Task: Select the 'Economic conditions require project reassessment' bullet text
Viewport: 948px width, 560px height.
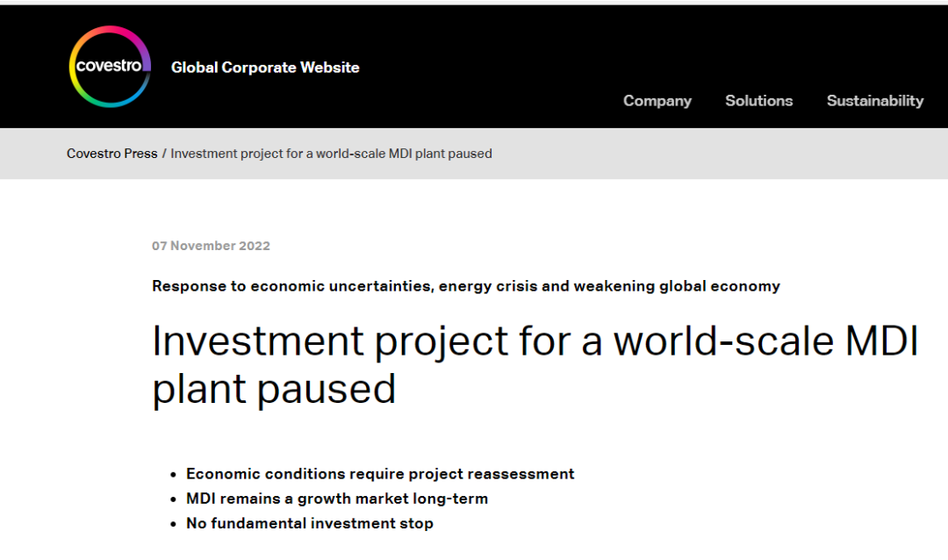Action: [380, 474]
